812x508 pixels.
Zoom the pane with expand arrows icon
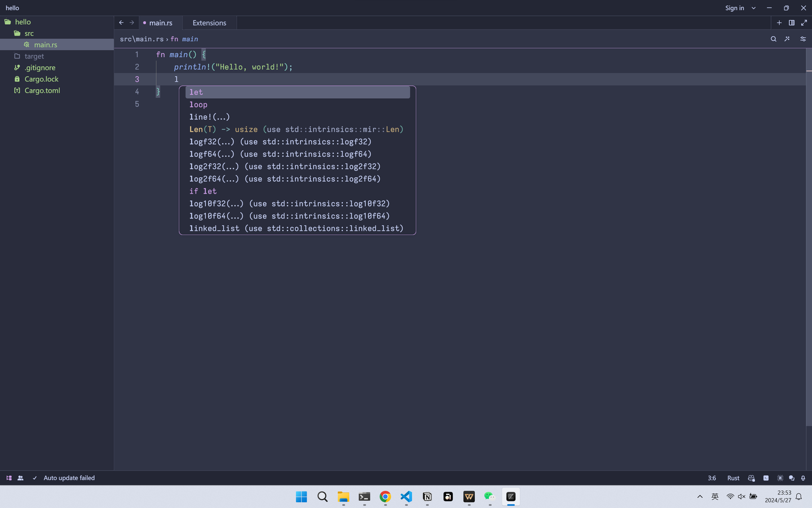[804, 23]
